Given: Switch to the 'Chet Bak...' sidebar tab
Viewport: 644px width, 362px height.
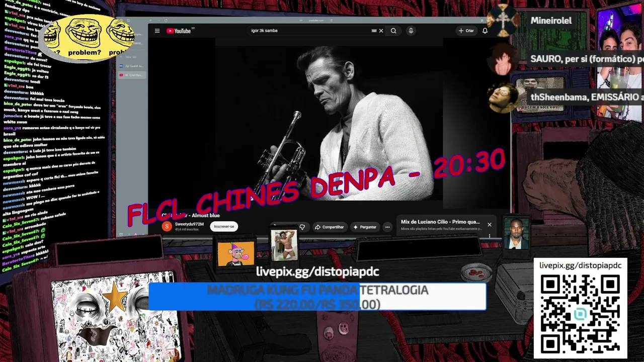Looking at the screenshot, I should (131, 75).
